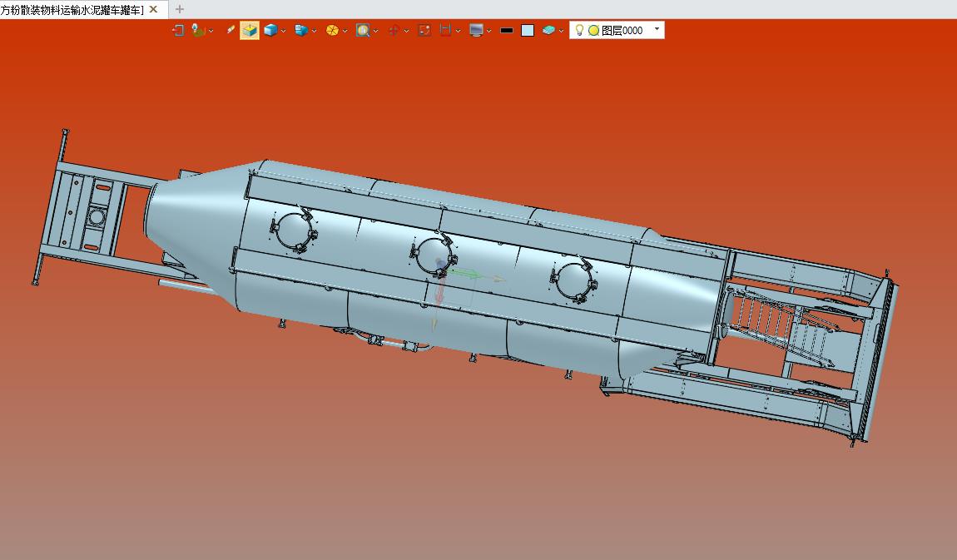Select the right manhole cover on tank

coord(573,280)
